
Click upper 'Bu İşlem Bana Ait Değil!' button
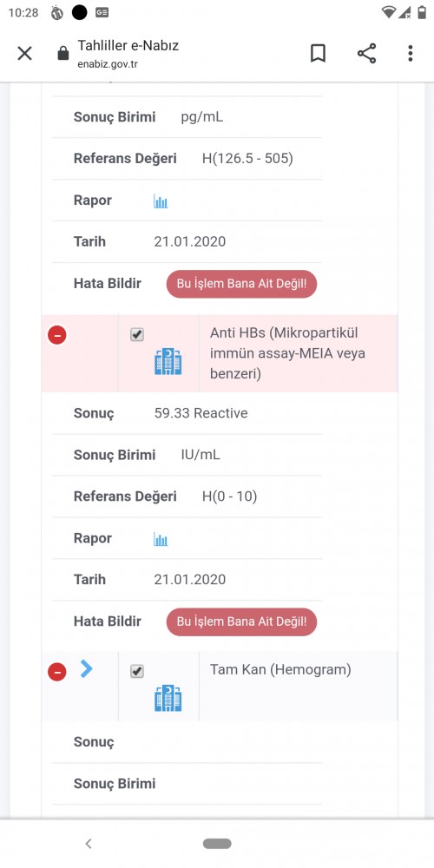click(241, 284)
